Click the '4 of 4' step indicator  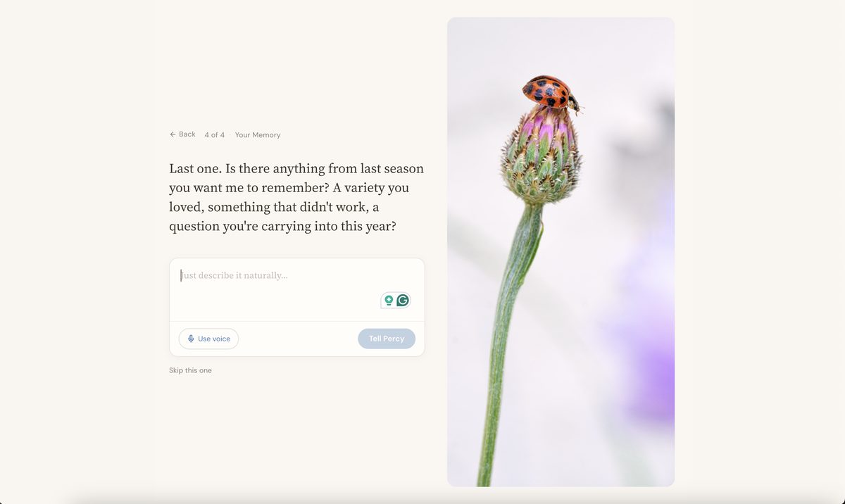(215, 135)
